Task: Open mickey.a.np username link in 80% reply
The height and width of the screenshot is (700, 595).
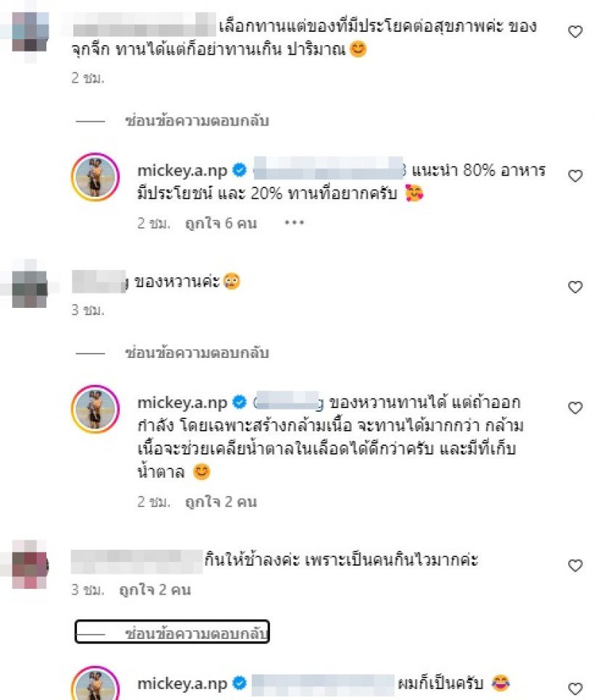Action: [182, 170]
